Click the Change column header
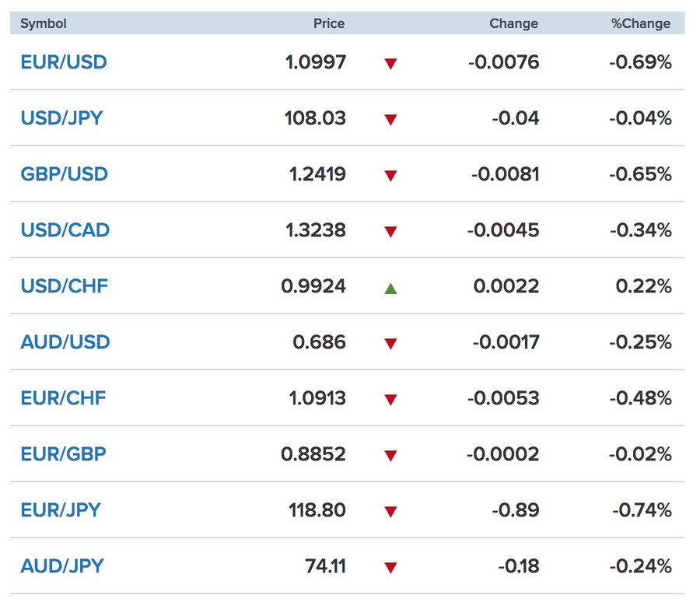This screenshot has height=616, width=700. coord(513,23)
